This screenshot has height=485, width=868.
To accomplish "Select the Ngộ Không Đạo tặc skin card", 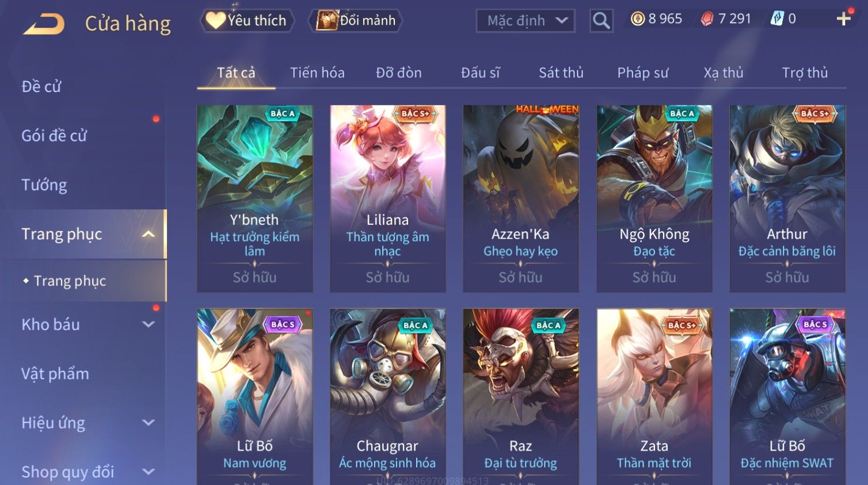I will [x=654, y=198].
